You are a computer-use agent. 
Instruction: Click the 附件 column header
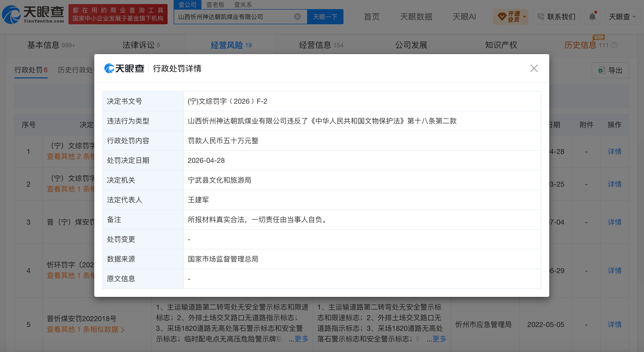pyautogui.click(x=586, y=125)
